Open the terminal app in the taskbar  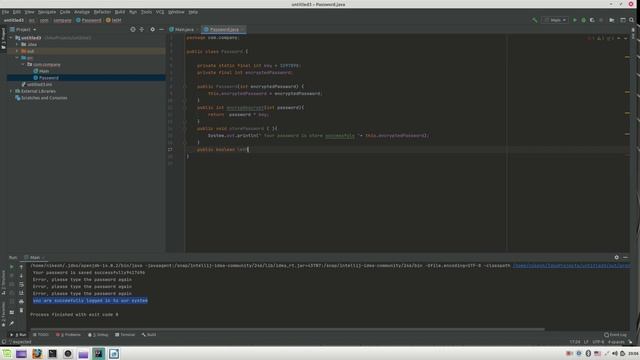click(x=52, y=353)
